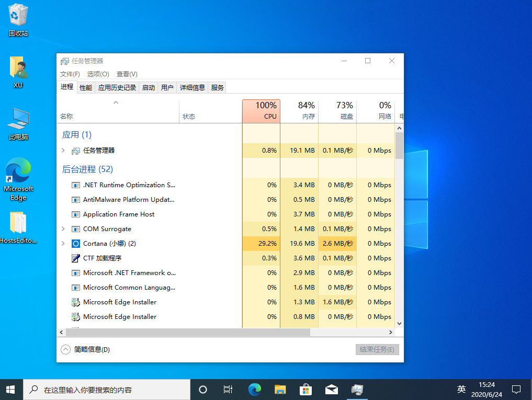The image size is (532, 400).
Task: Expand the Cortana (小娜) process group
Action: pyautogui.click(x=64, y=243)
